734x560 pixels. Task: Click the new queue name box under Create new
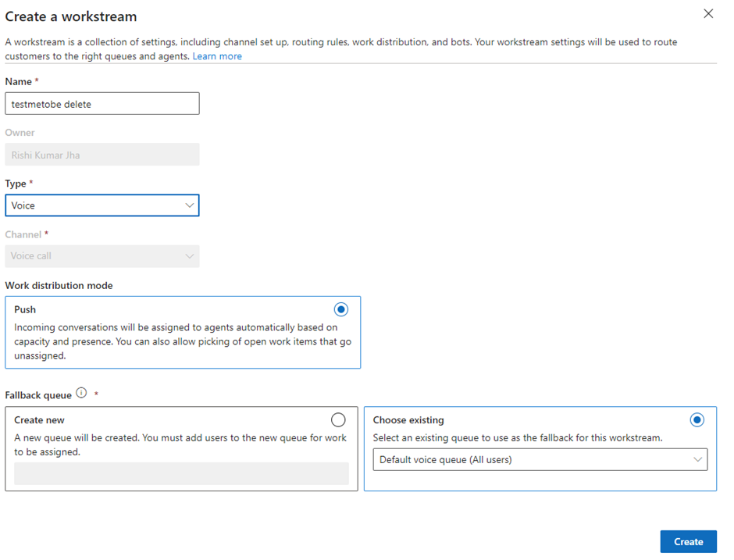click(x=181, y=474)
